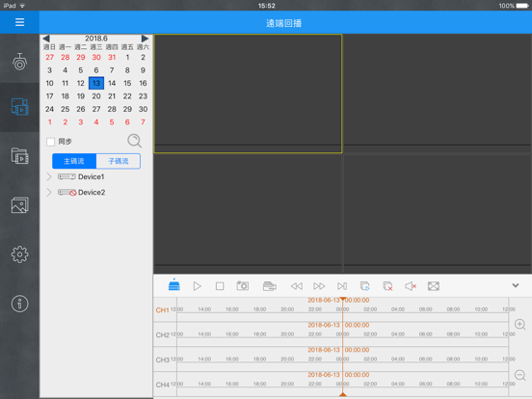
Task: Start recording with camcorder icon
Action: 270,286
